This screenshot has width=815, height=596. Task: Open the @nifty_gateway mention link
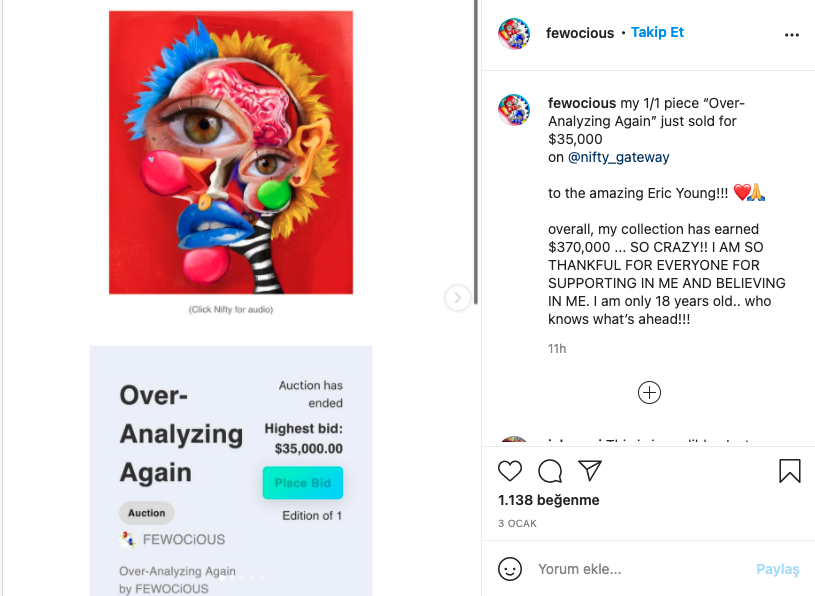(619, 157)
